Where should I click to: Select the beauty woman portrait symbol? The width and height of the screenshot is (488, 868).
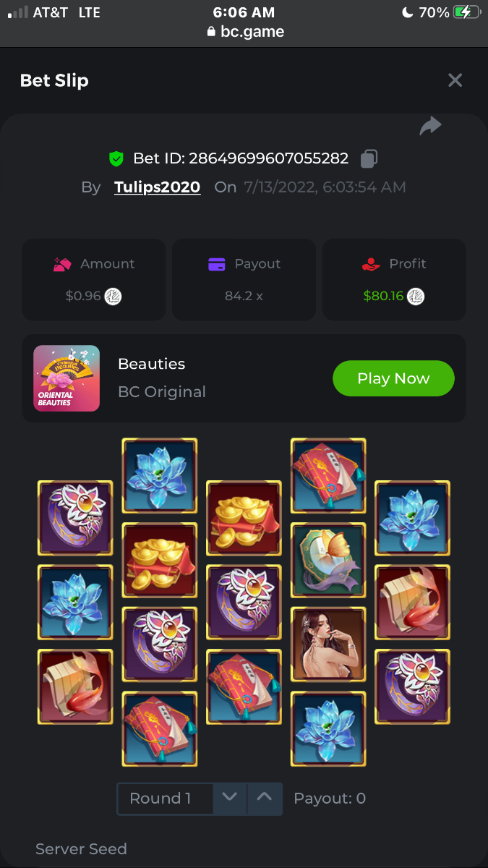click(328, 644)
